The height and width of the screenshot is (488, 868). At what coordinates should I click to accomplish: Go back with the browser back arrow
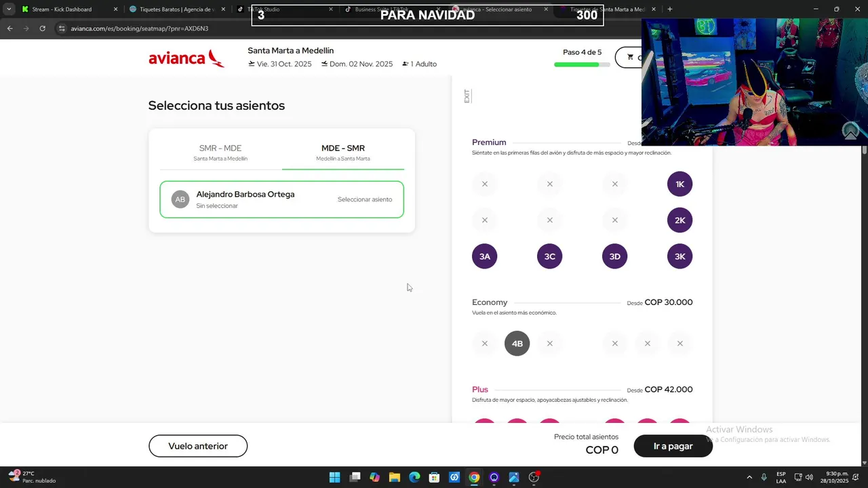(9, 28)
